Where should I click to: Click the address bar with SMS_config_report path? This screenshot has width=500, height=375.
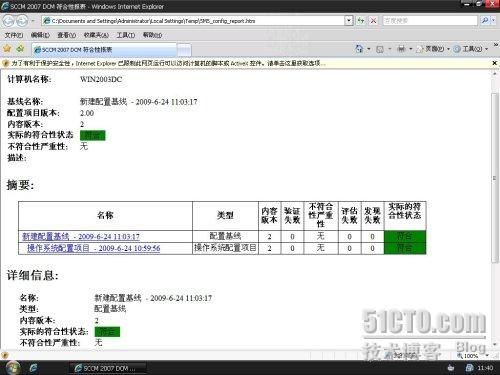(194, 21)
